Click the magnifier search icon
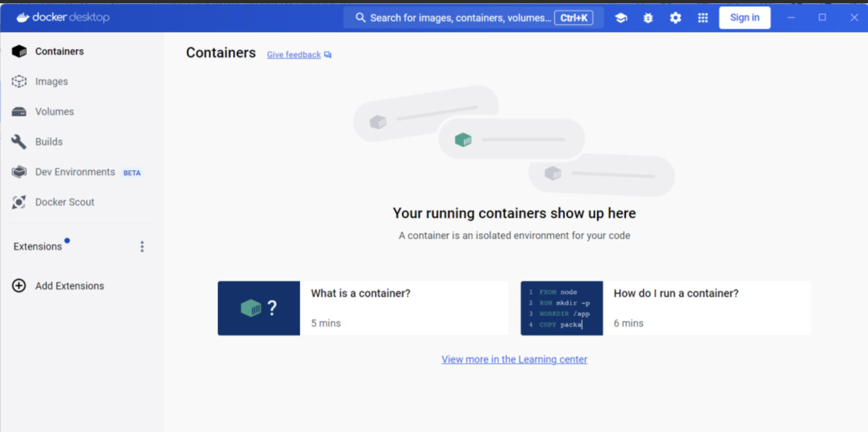This screenshot has width=868, height=432. pos(360,18)
